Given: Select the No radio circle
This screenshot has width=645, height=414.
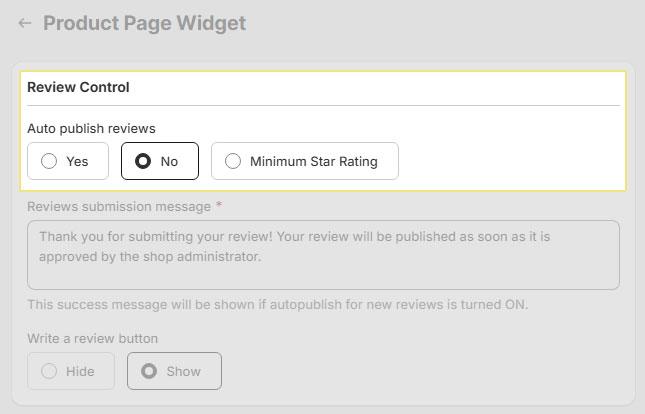Looking at the screenshot, I should (143, 161).
